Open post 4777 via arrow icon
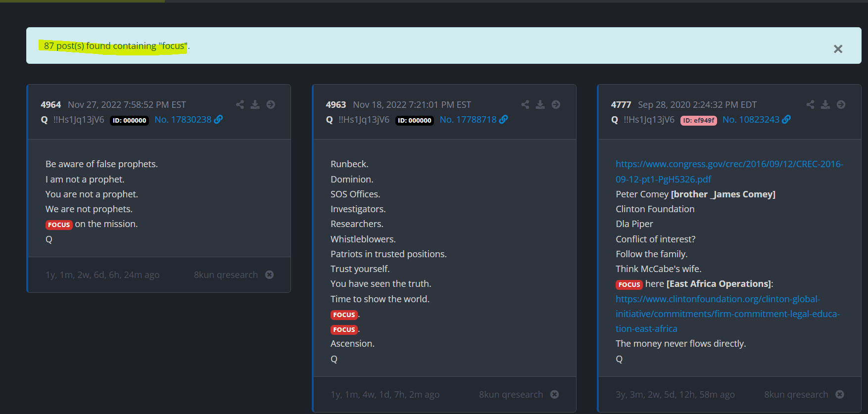 pyautogui.click(x=841, y=104)
